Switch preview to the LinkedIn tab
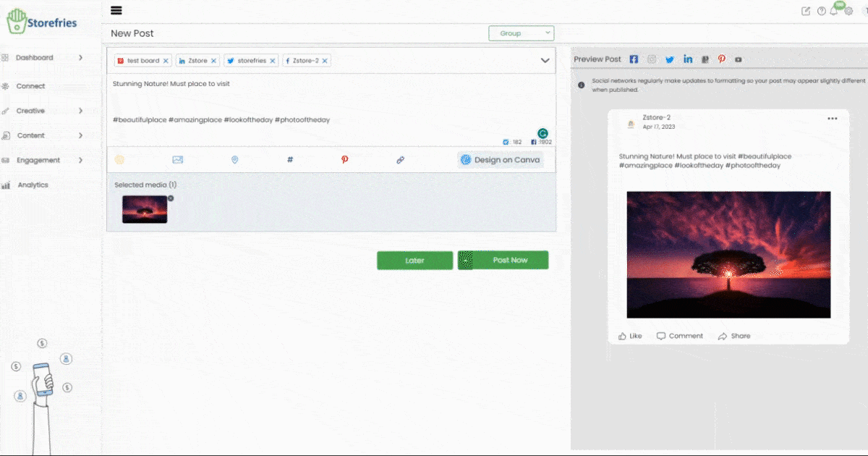868x456 pixels. (687, 59)
